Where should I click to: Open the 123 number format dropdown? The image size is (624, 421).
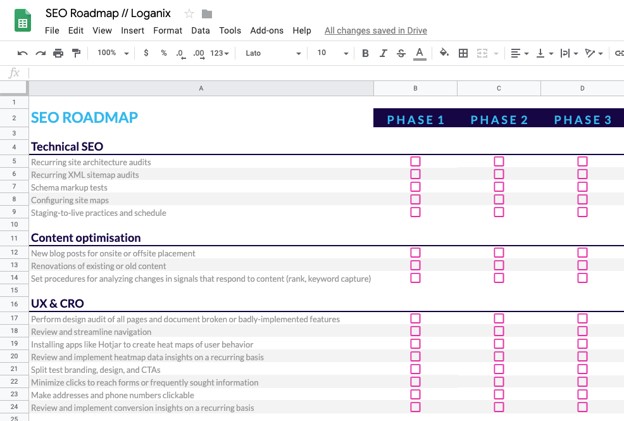point(219,53)
